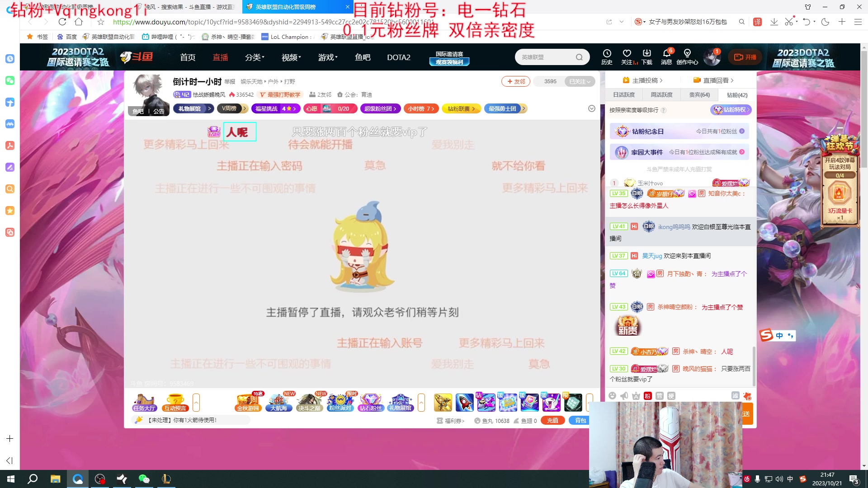Toggle browser night mode moon icon
The height and width of the screenshot is (488, 868).
pyautogui.click(x=825, y=22)
